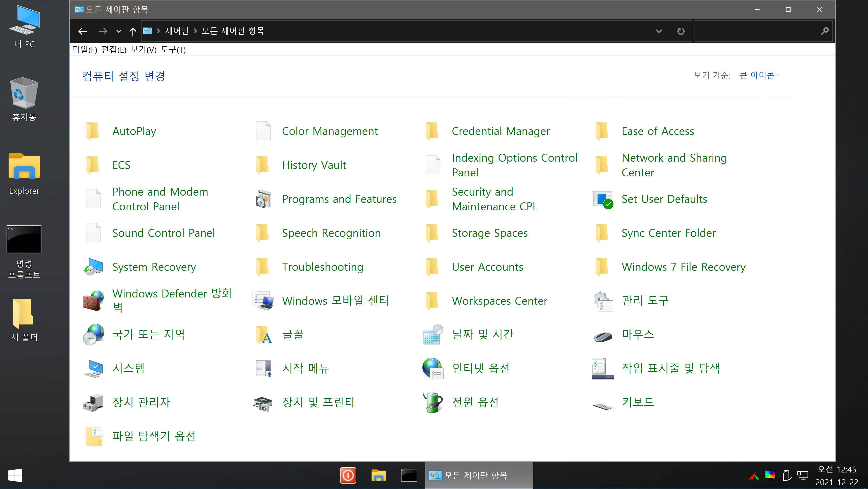The width and height of the screenshot is (868, 489).
Task: Click 제어판 breadcrumb segment
Action: point(177,31)
